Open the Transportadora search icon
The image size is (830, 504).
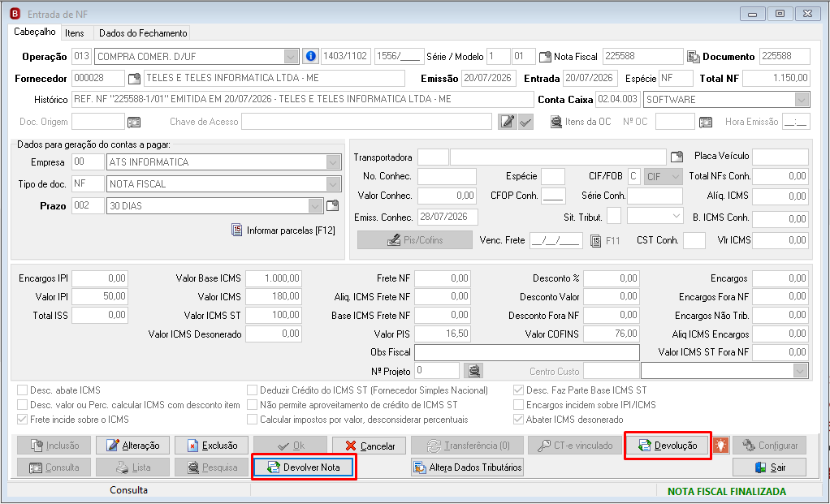pyautogui.click(x=677, y=157)
